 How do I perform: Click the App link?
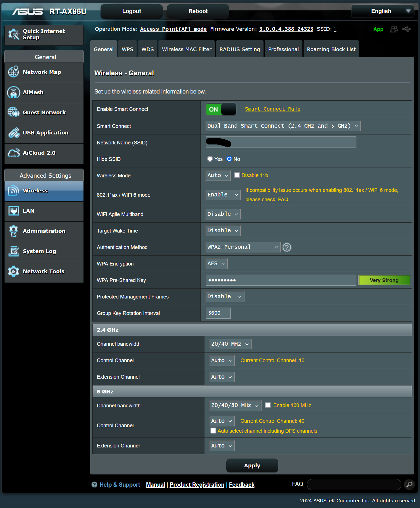[378, 29]
